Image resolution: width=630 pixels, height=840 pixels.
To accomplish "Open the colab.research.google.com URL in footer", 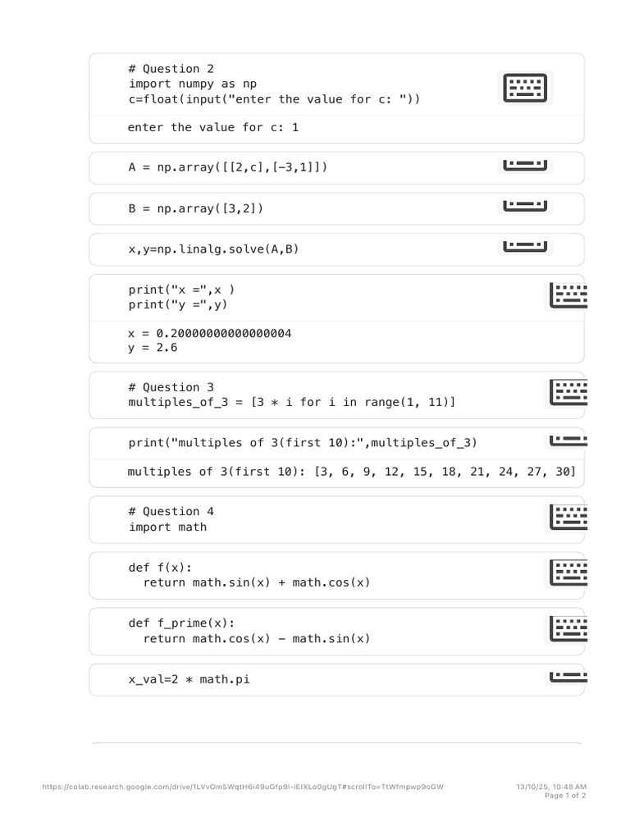I will click(x=243, y=787).
